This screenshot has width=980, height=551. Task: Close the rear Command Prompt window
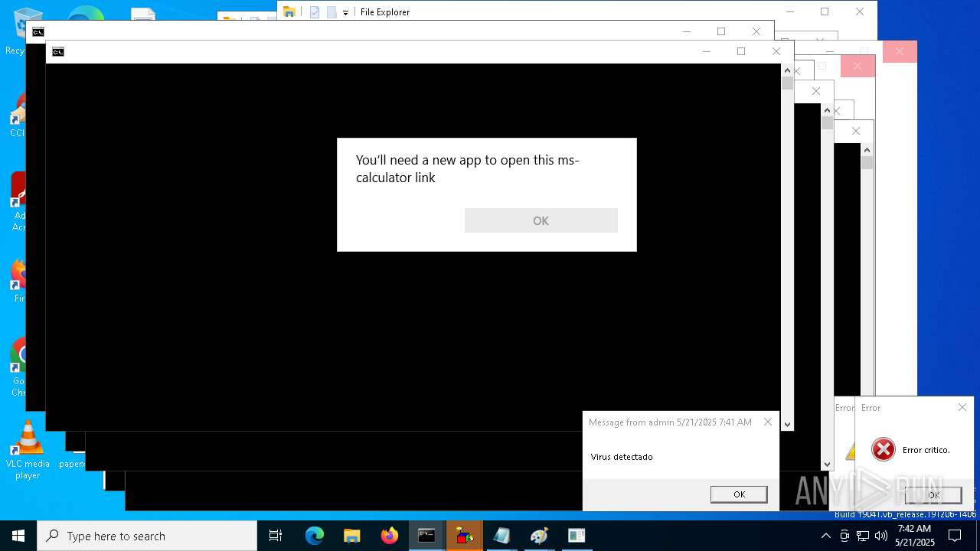(756, 31)
